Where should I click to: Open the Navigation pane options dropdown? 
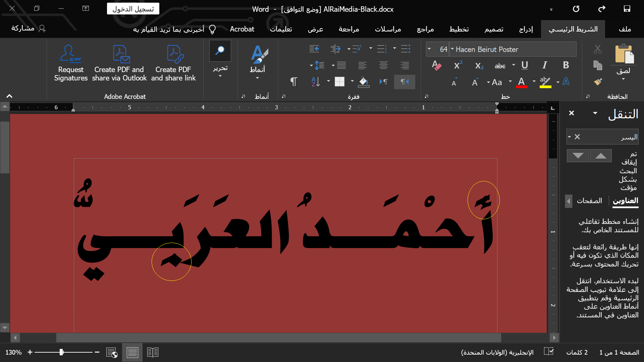click(595, 113)
